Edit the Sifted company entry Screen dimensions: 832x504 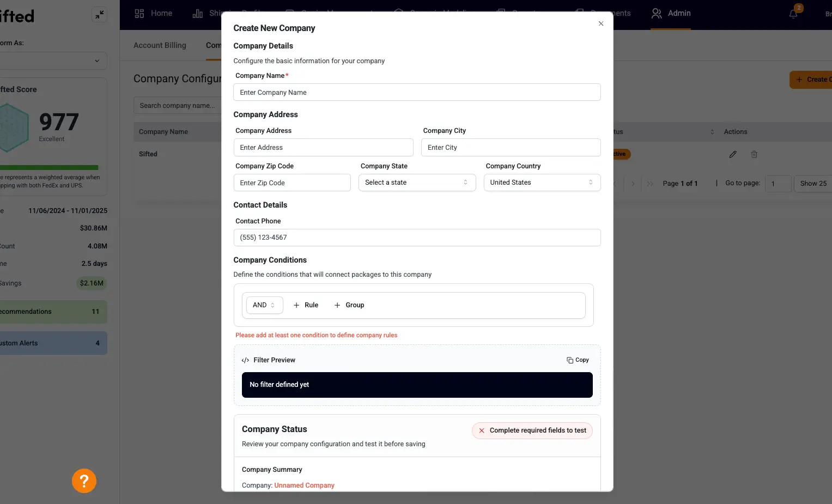point(732,154)
